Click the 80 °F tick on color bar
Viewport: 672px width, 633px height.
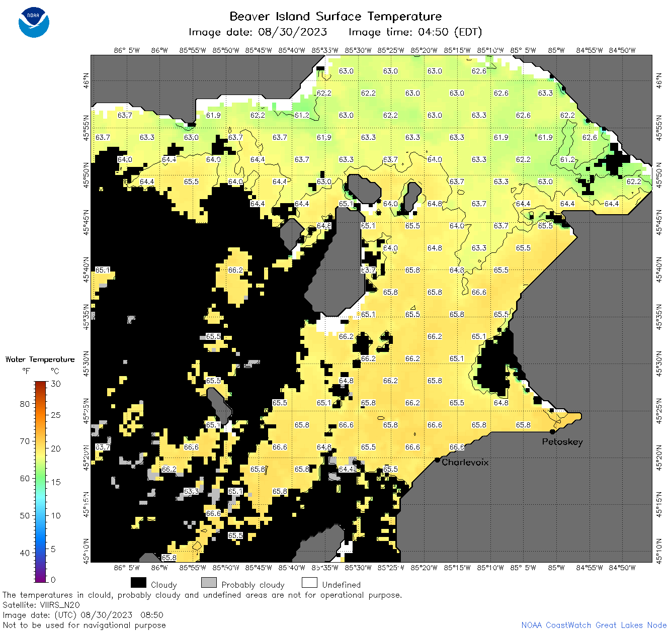(x=25, y=404)
